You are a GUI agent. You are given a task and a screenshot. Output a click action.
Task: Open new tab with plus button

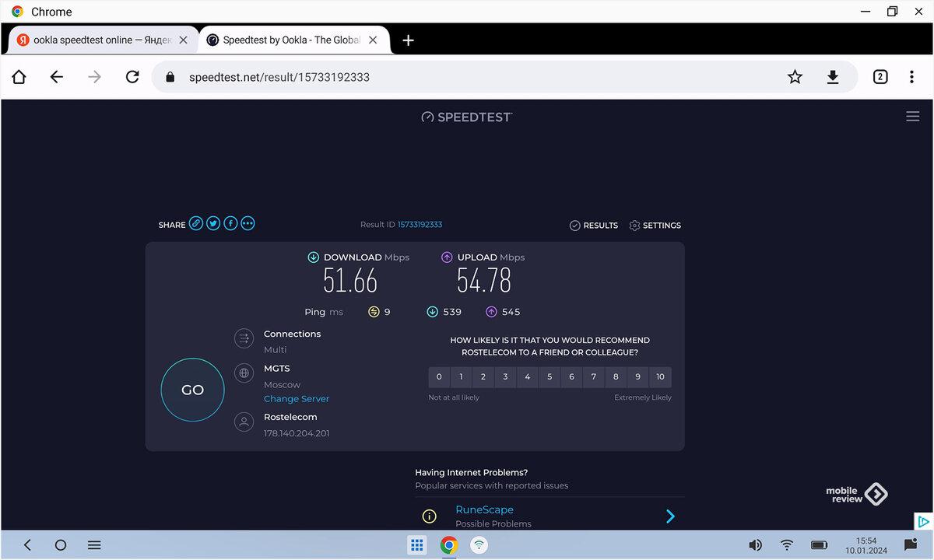pos(409,40)
